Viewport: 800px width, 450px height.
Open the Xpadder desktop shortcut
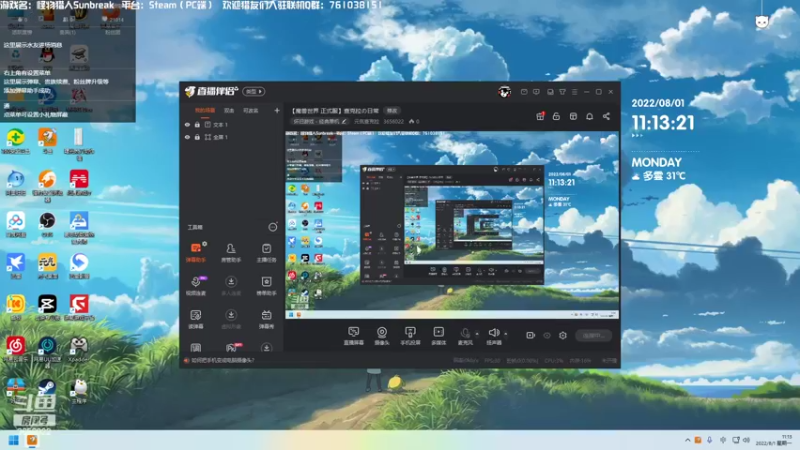(x=79, y=349)
